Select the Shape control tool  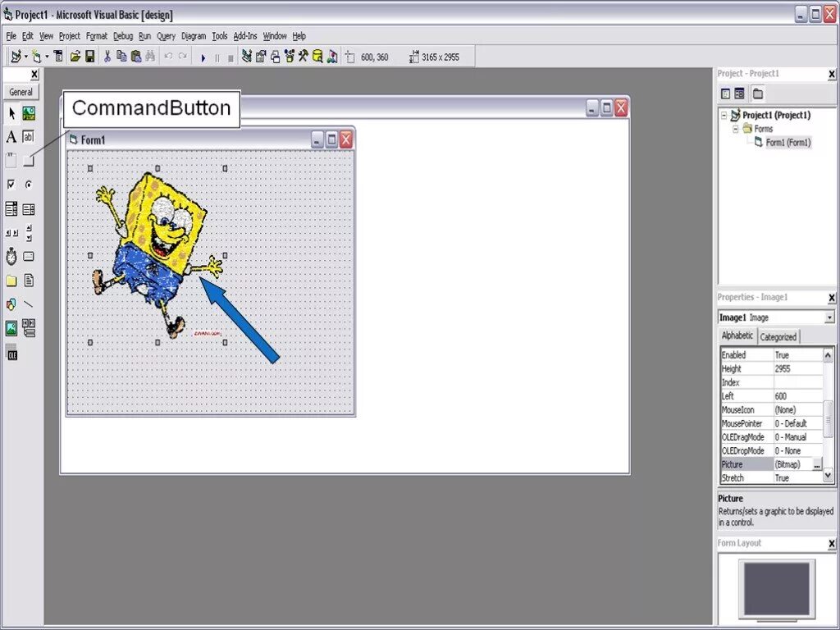11,304
